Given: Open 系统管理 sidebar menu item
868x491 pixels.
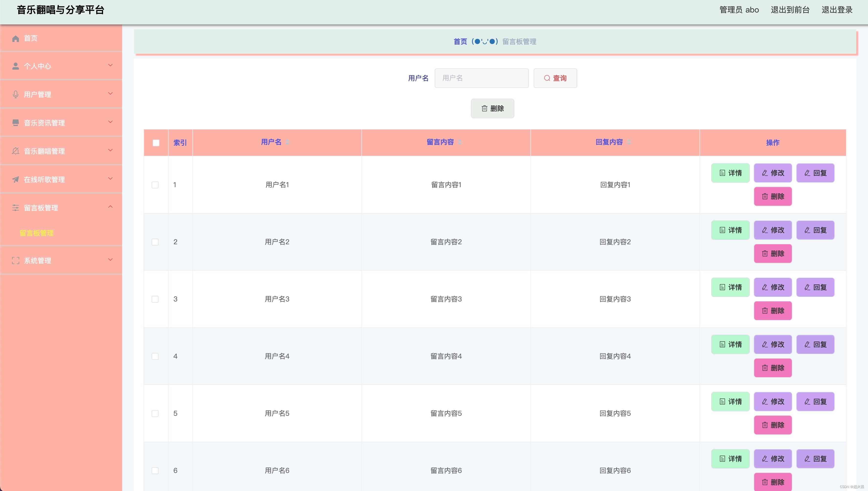Looking at the screenshot, I should click(61, 260).
